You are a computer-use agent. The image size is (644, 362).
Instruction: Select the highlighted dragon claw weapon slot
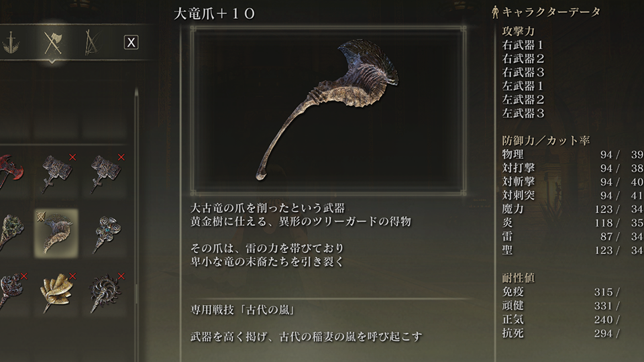[56, 233]
